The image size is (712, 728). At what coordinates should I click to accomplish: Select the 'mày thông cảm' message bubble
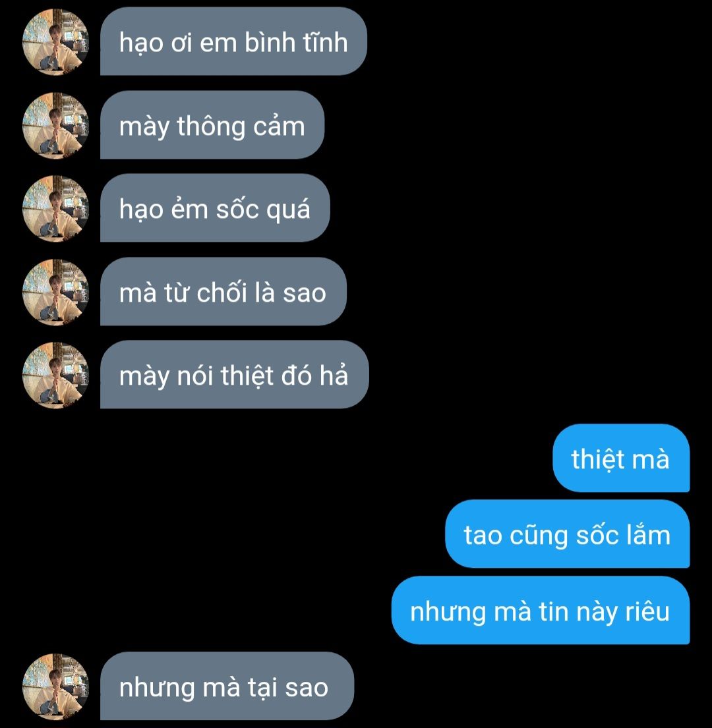(212, 125)
